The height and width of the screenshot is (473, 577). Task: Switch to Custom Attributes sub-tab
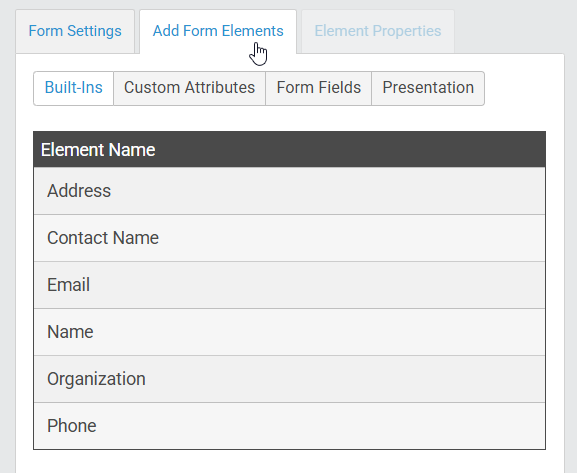190,88
